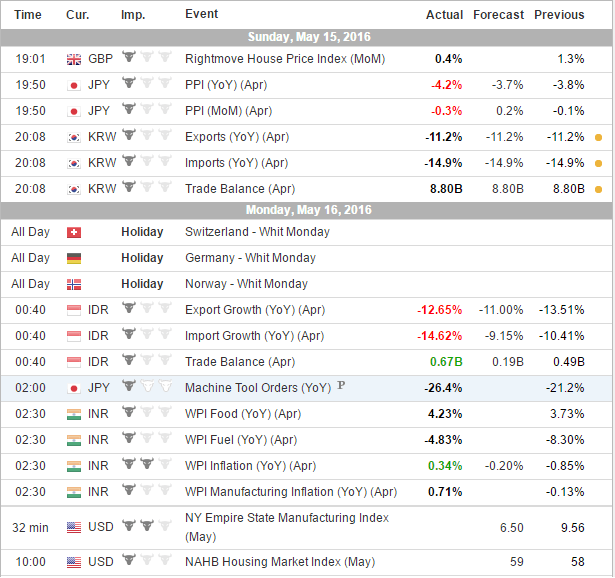Screen dimensions: 615x578
Task: Click the '32 min' countdown time cell
Action: tap(30, 527)
